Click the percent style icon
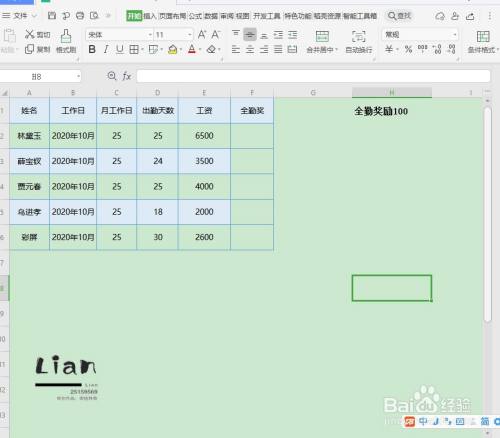Viewport: 500px width, 438px height. tap(408, 49)
